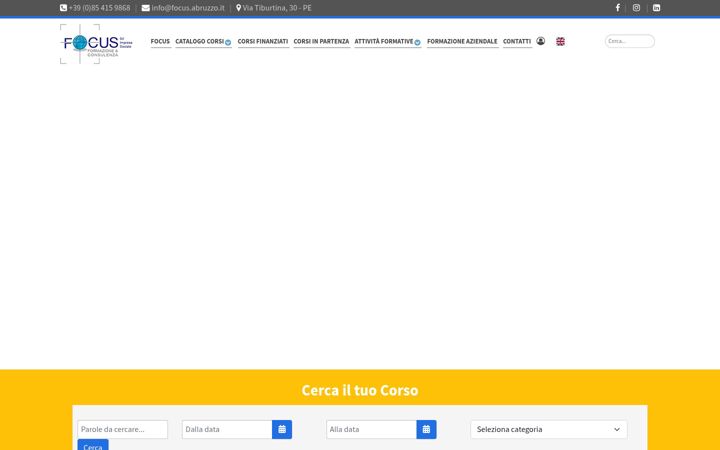Open the Alla data calendar picker
This screenshot has height=450, width=720.
[x=426, y=429]
